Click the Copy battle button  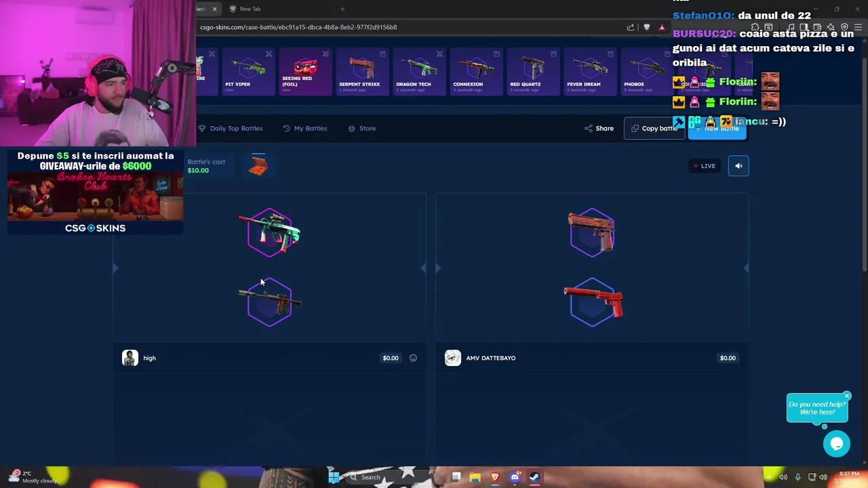tap(654, 128)
